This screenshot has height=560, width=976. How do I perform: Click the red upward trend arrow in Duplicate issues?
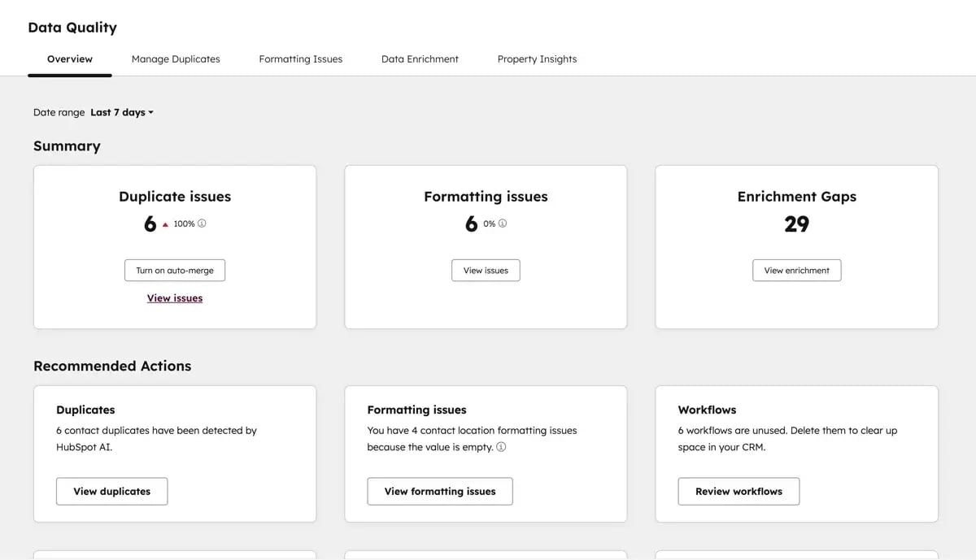pos(166,223)
